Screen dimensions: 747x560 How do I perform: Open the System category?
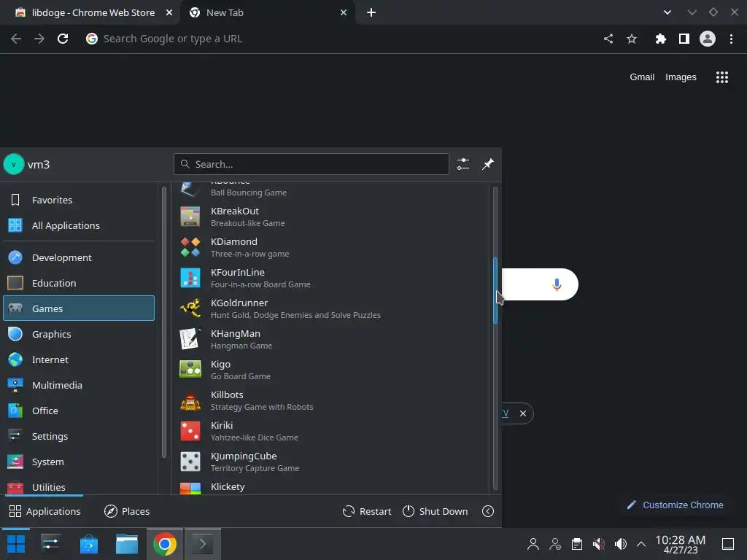coord(79,462)
